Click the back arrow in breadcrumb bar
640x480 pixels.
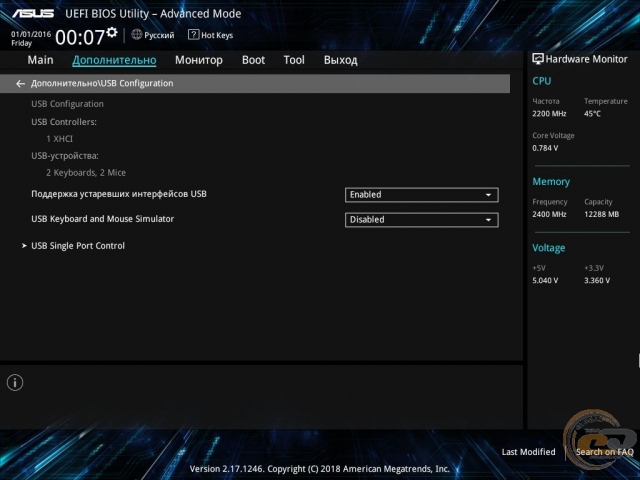click(x=20, y=84)
